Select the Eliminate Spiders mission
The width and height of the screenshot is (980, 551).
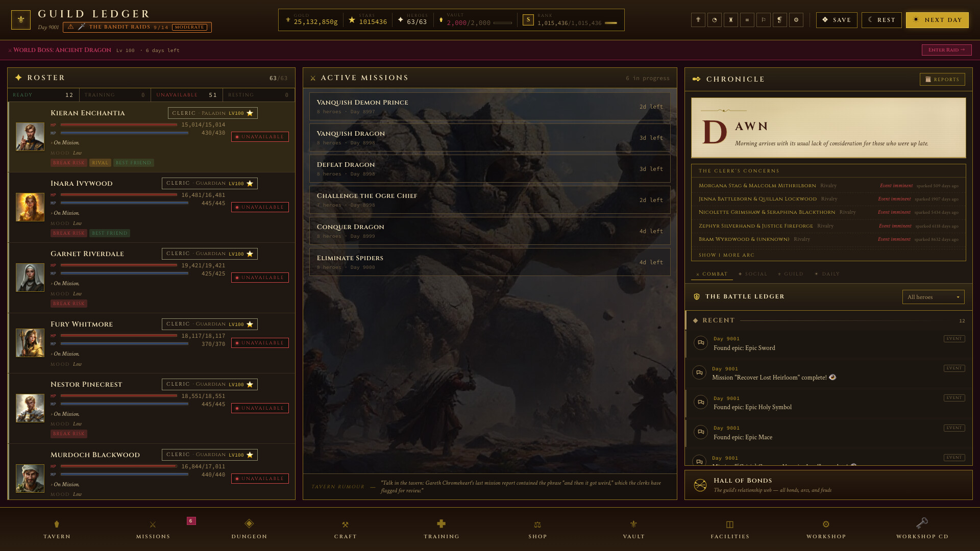pyautogui.click(x=489, y=262)
